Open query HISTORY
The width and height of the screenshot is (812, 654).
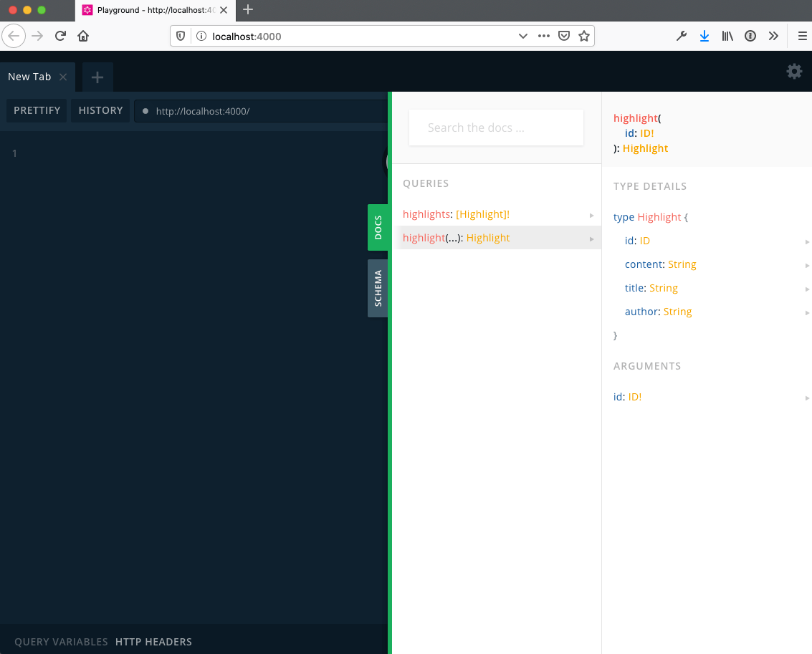coord(100,110)
